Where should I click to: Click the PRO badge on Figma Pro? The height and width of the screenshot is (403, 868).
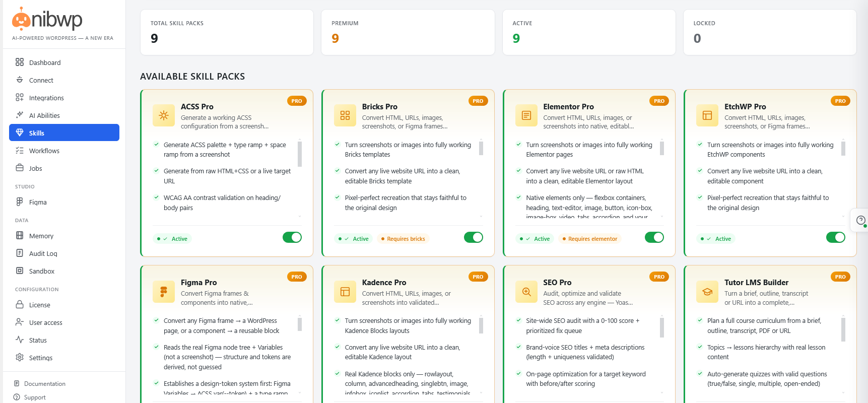tap(297, 277)
